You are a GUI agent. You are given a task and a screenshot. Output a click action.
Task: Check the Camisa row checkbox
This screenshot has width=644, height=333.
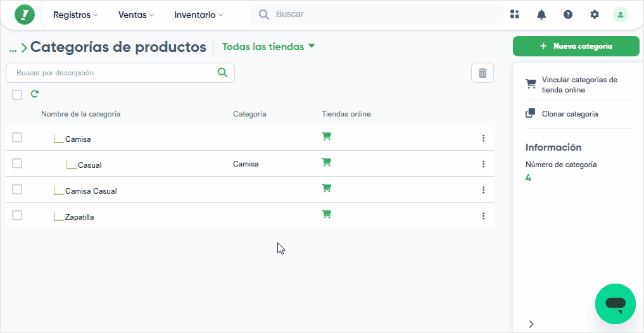click(17, 137)
